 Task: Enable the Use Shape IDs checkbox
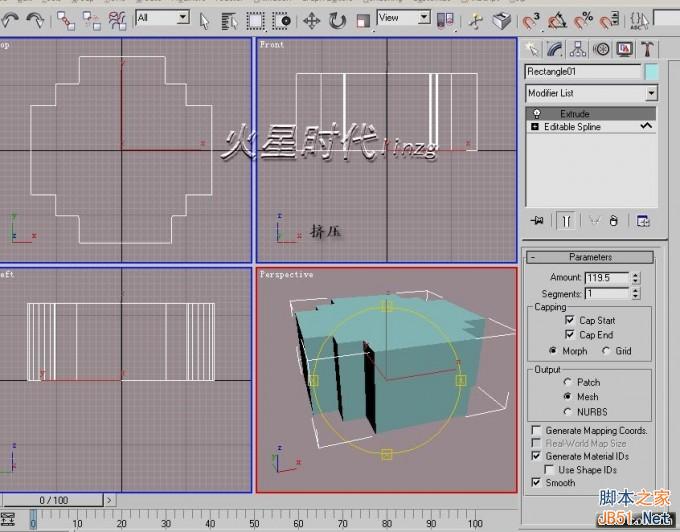coord(549,470)
